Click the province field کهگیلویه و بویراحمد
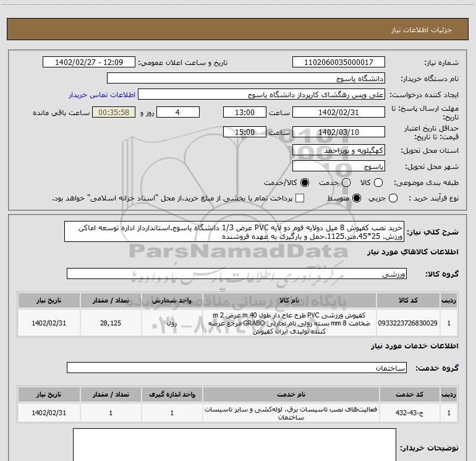 click(339, 150)
